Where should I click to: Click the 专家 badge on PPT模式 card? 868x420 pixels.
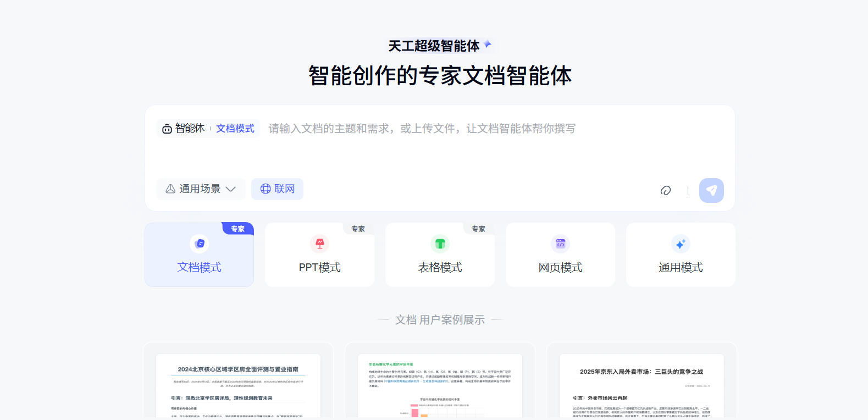(x=358, y=229)
